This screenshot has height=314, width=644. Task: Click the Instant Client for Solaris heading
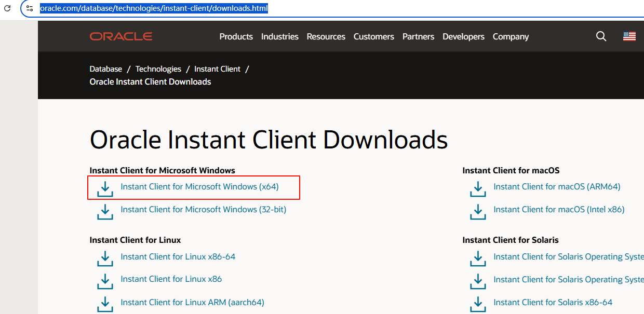[511, 240]
